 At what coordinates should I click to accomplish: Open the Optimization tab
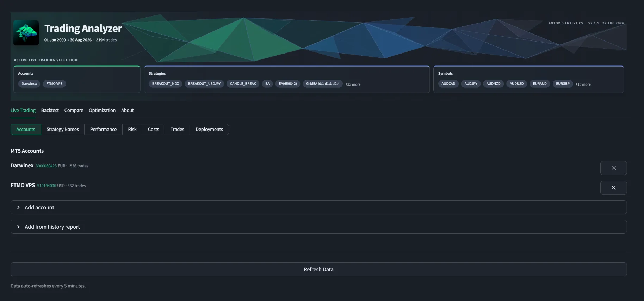click(102, 110)
